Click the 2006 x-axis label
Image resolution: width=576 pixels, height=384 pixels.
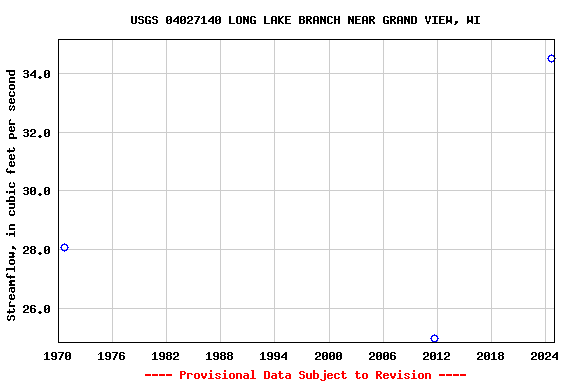point(382,356)
